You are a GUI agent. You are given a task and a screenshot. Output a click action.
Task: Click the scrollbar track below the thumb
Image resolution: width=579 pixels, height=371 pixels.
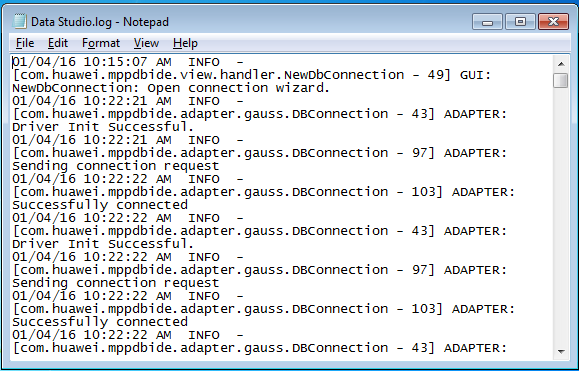pos(561,216)
